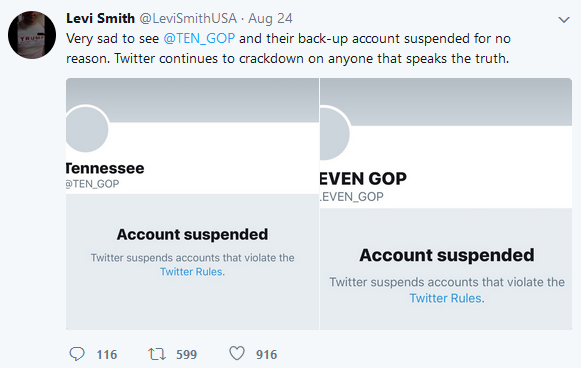This screenshot has height=368, width=581.
Task: Click Twitter Rules link in left image
Action: pos(191,272)
